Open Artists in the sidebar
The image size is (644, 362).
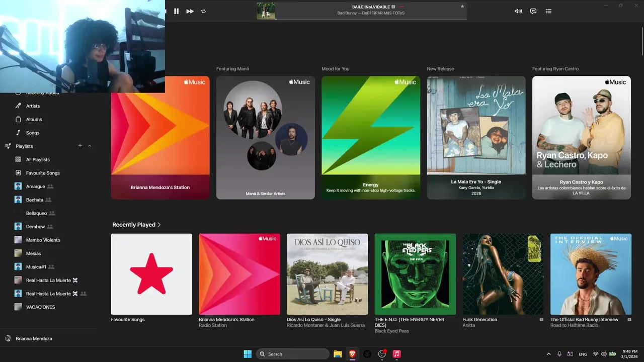[33, 106]
